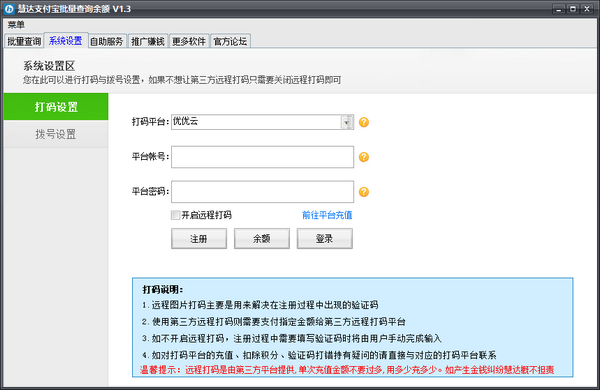Click help icon beside 平台帐号 field

(x=364, y=157)
